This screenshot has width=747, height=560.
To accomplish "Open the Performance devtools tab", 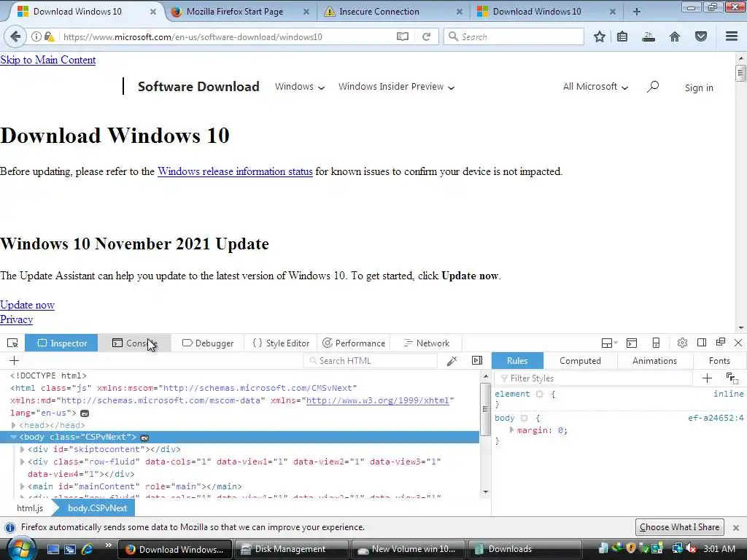I will [x=354, y=343].
